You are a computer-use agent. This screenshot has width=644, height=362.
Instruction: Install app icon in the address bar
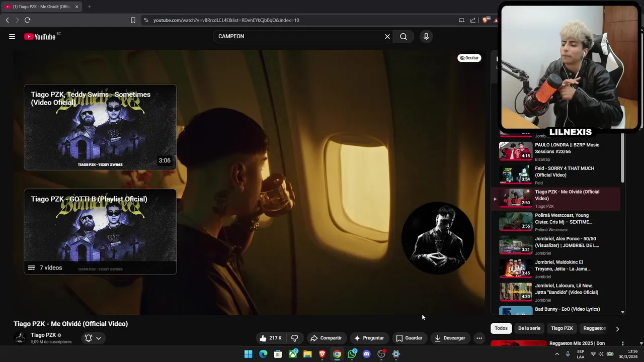461,20
